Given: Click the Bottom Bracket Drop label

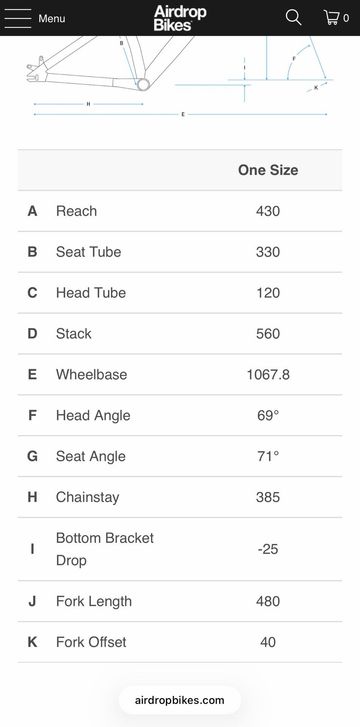Looking at the screenshot, I should coord(105,549).
